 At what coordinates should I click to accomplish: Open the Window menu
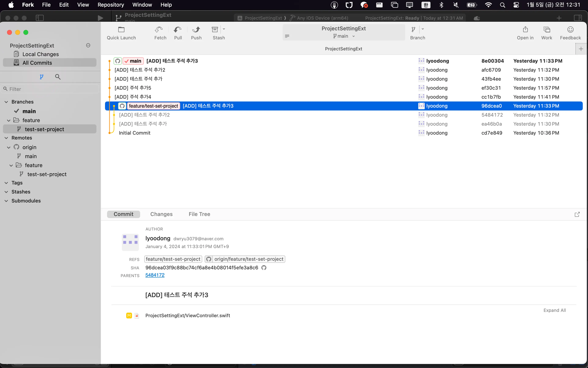[142, 5]
